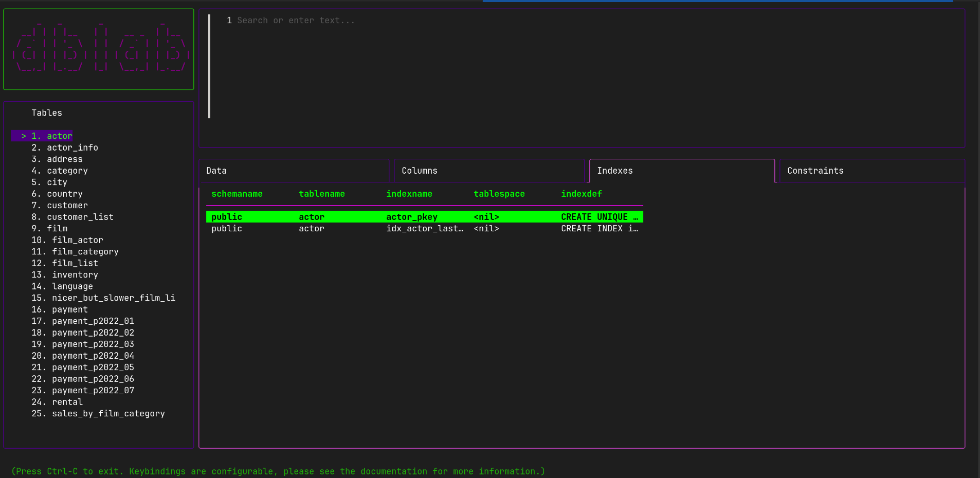Click the tablespace column header
The height and width of the screenshot is (478, 980).
(499, 194)
